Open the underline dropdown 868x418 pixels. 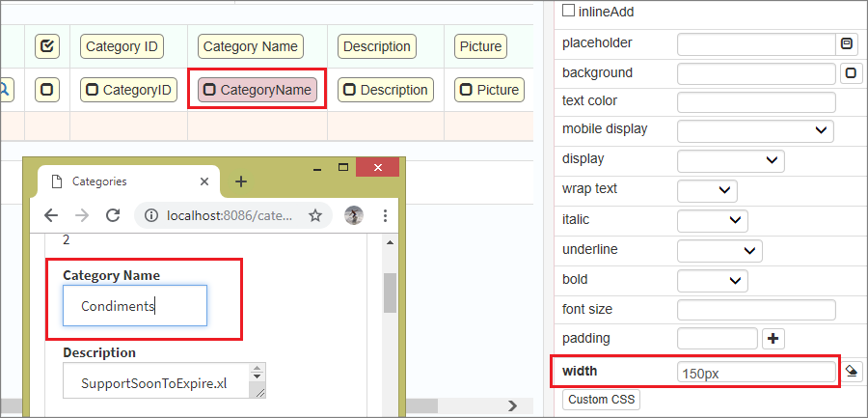pyautogui.click(x=719, y=251)
